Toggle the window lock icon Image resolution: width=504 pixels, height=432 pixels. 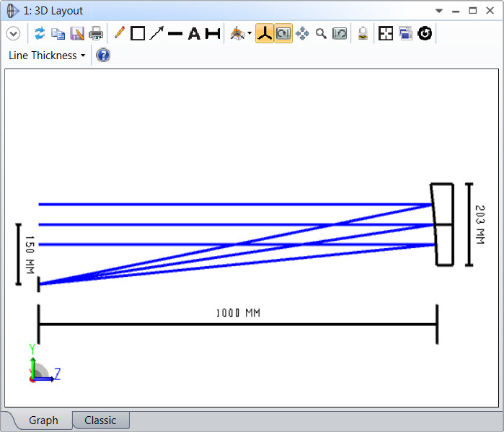point(363,33)
